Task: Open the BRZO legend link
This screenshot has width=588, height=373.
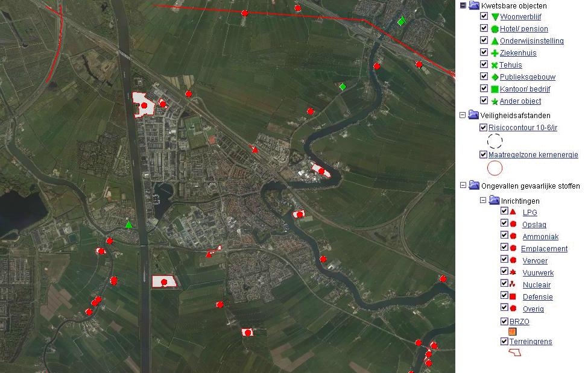Action: coord(519,321)
